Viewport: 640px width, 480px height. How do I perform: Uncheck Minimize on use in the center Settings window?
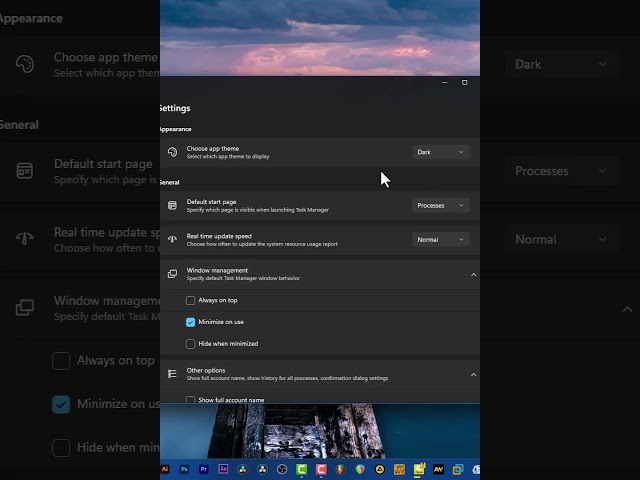[190, 322]
